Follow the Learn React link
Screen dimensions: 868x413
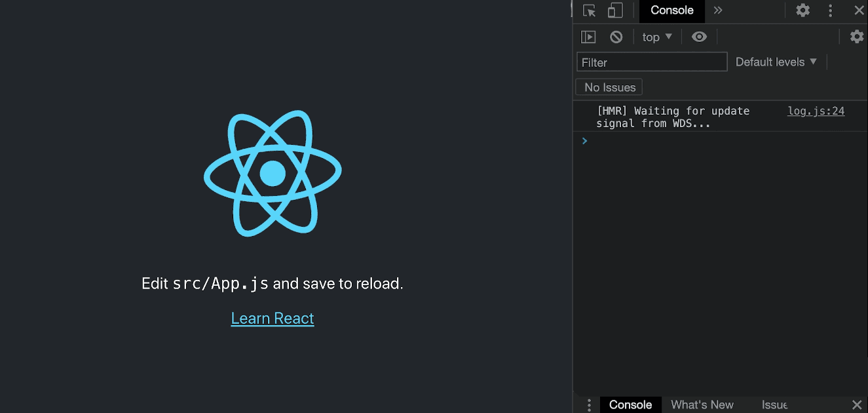[273, 318]
